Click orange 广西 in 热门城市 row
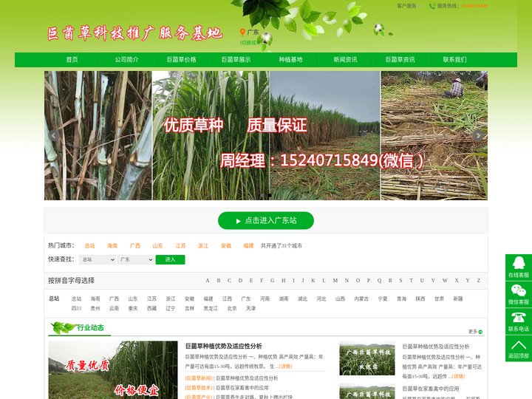 pyautogui.click(x=135, y=245)
